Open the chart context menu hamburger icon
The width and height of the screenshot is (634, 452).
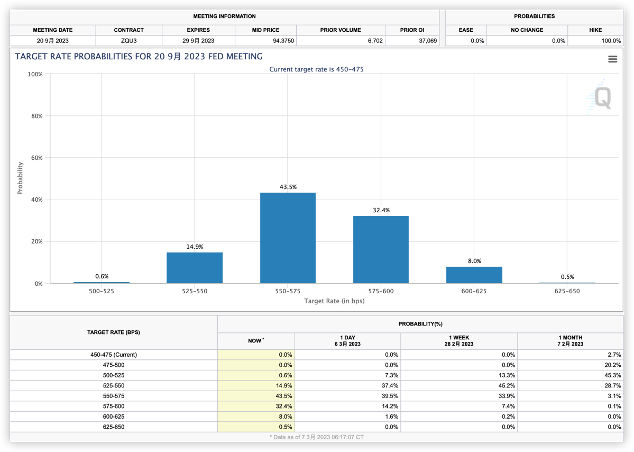coord(612,59)
